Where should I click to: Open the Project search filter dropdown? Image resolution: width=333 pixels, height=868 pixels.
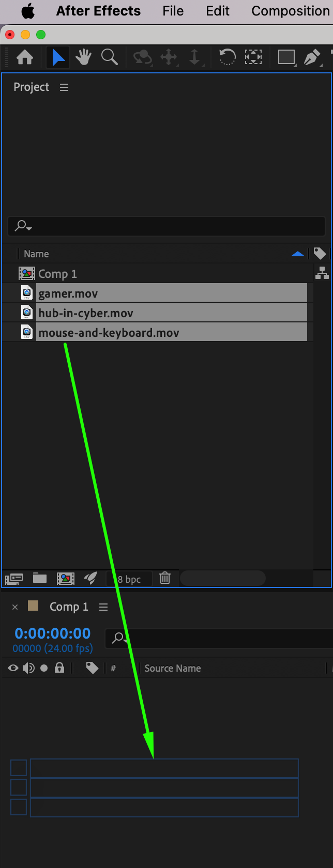23,226
